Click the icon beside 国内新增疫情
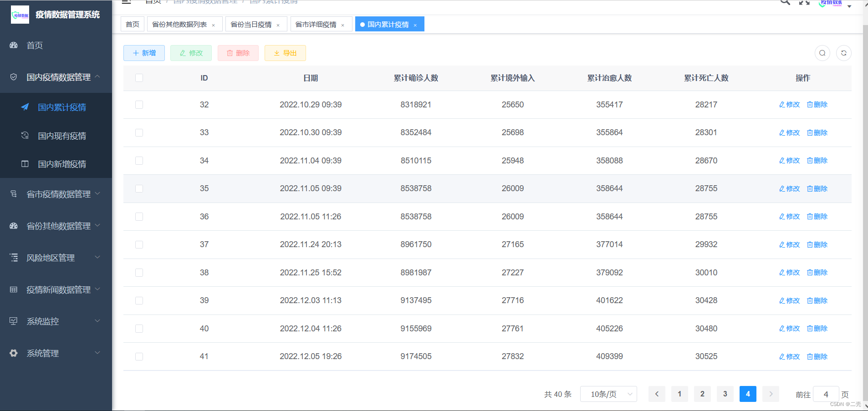The width and height of the screenshot is (868, 411). pyautogui.click(x=25, y=164)
